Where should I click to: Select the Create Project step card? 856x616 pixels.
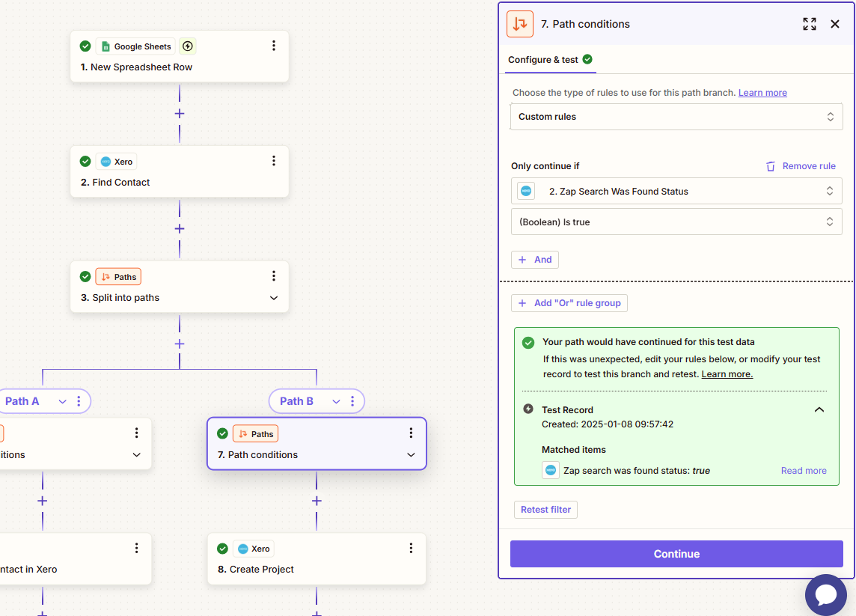[317, 559]
